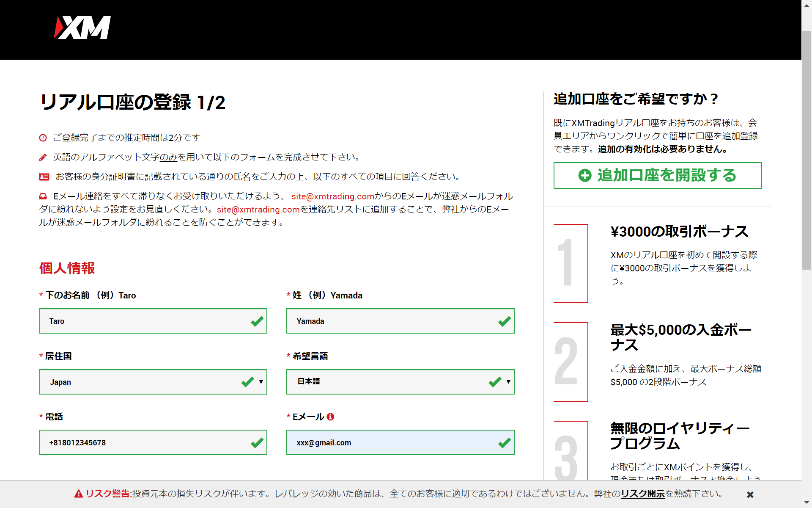Click the ID card icon bullet
Viewport: 812px width, 508px height.
pos(44,177)
